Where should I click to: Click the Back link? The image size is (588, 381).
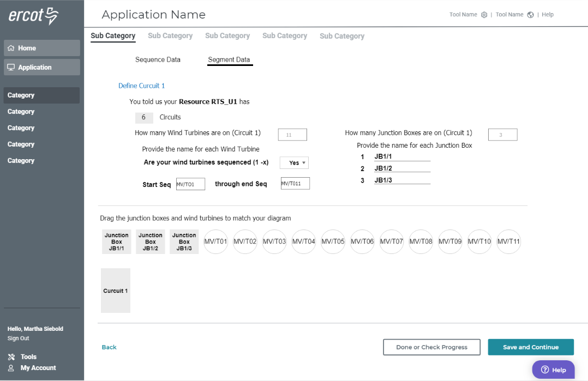[x=109, y=347]
